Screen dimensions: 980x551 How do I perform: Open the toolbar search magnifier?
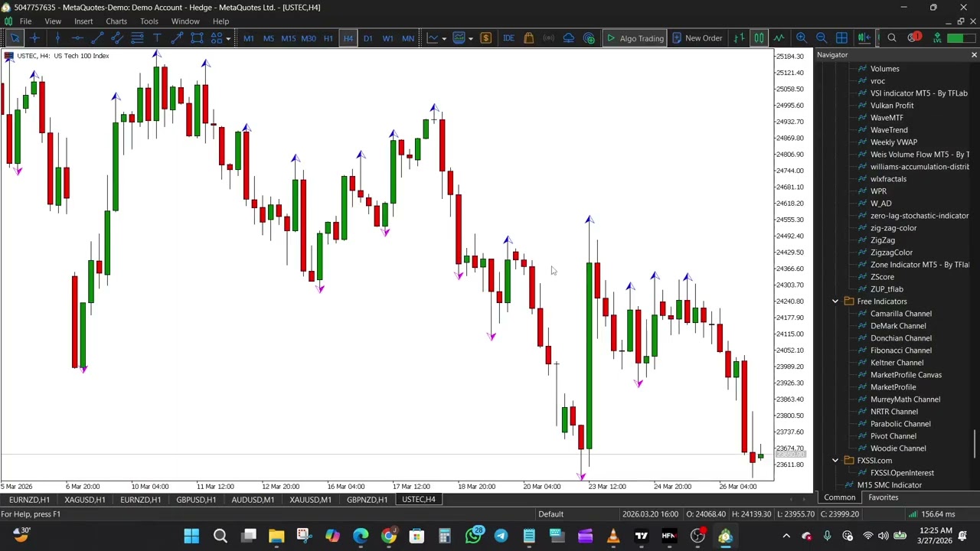(x=892, y=38)
